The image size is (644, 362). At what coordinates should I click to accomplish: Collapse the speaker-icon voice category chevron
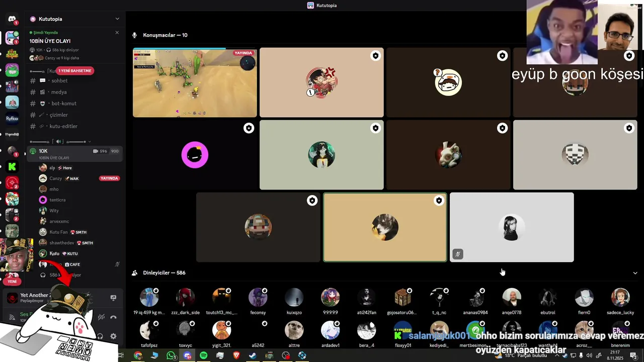click(90, 142)
